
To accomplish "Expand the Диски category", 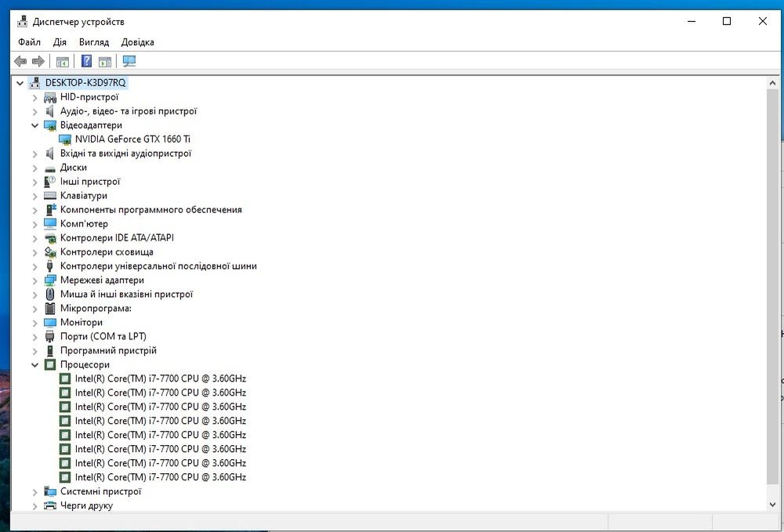I will coord(35,168).
